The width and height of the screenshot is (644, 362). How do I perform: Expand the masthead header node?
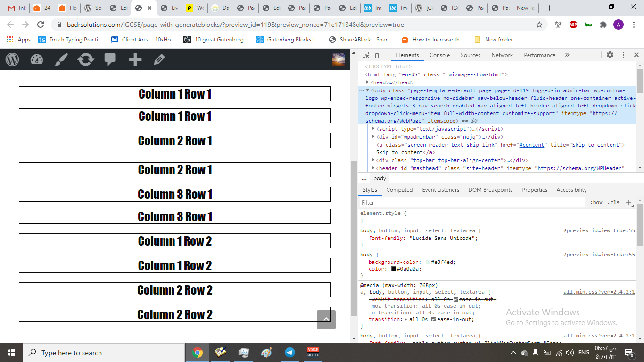click(373, 168)
